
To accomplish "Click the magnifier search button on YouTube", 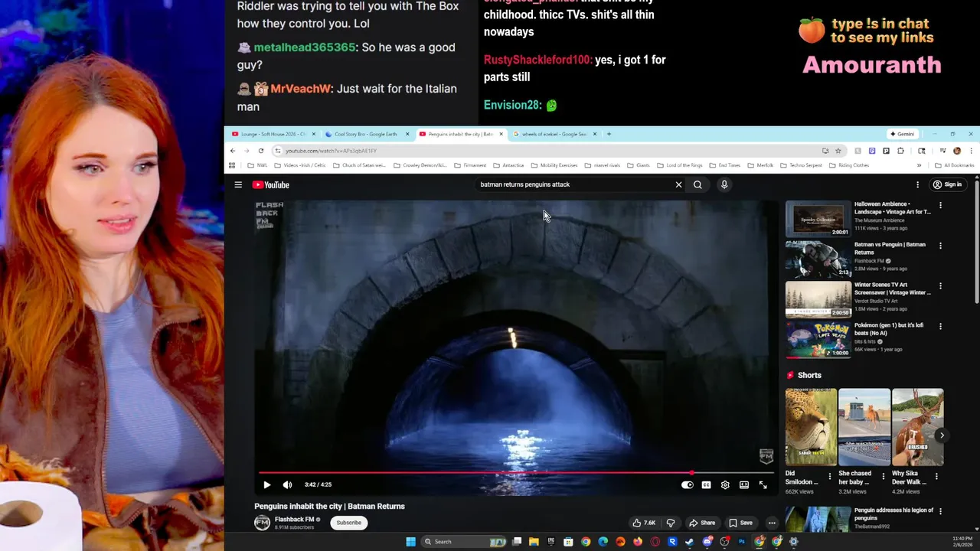I will pos(697,184).
